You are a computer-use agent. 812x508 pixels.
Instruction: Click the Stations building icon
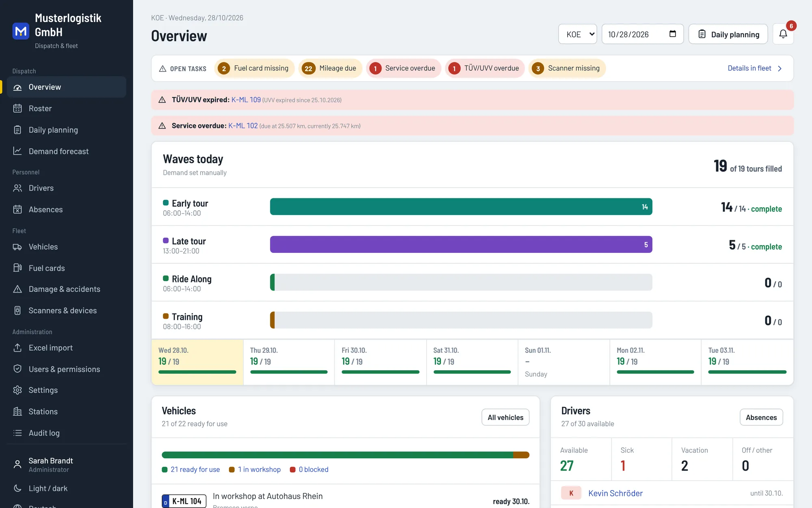(x=17, y=412)
